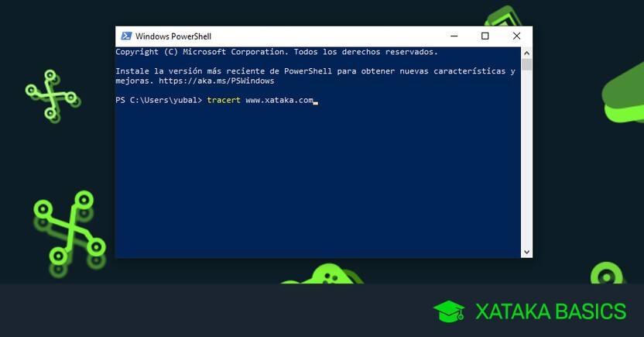Click the console scrollbar thumb
This screenshot has width=644, height=337.
(526, 64)
